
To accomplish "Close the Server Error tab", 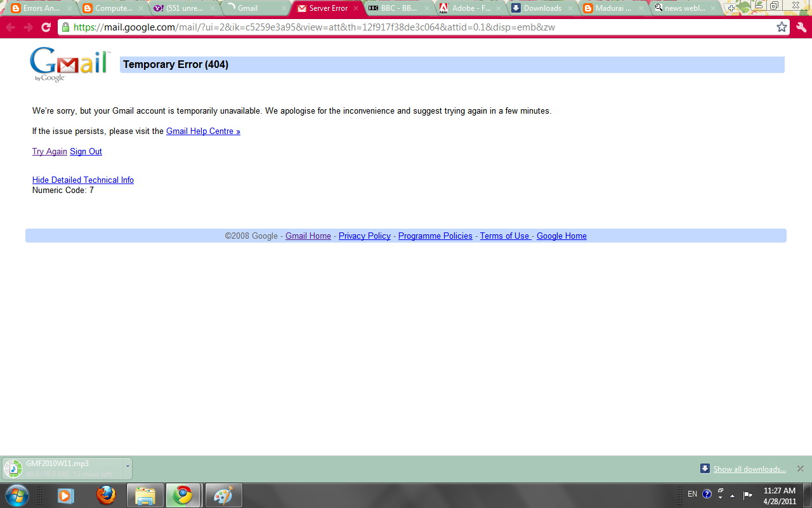I will pyautogui.click(x=356, y=8).
